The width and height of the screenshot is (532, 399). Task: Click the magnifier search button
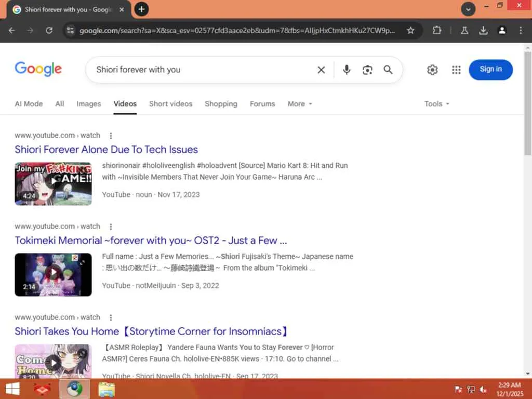pos(388,70)
